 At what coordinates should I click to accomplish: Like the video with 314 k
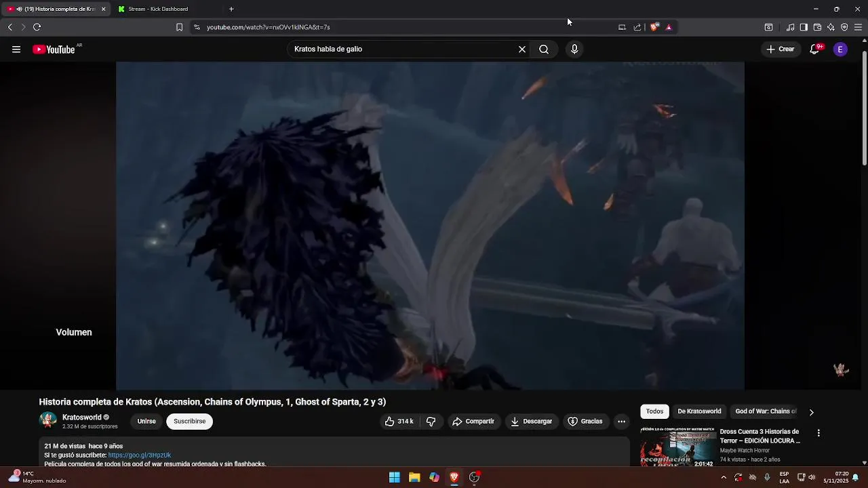[x=399, y=422]
